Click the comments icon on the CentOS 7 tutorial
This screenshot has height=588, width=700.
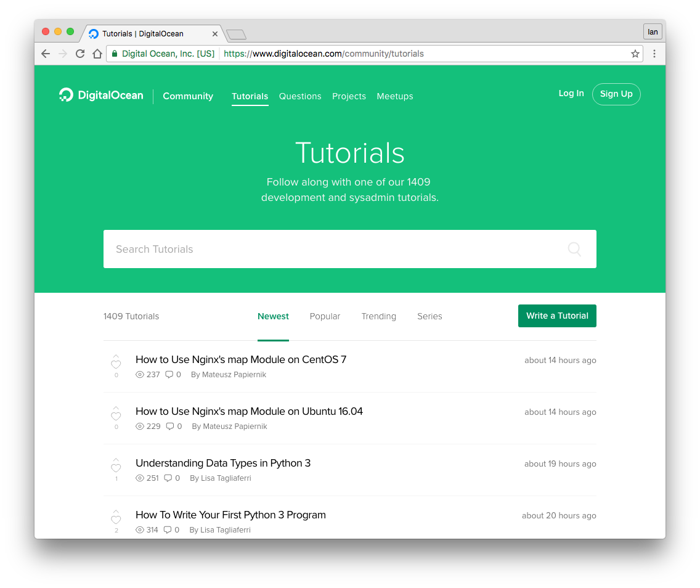coord(169,375)
